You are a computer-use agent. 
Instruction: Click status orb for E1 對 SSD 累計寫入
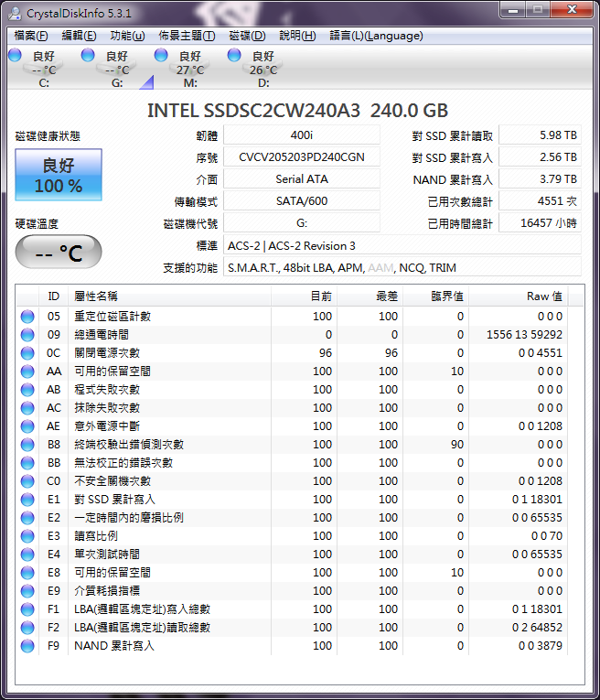(27, 499)
